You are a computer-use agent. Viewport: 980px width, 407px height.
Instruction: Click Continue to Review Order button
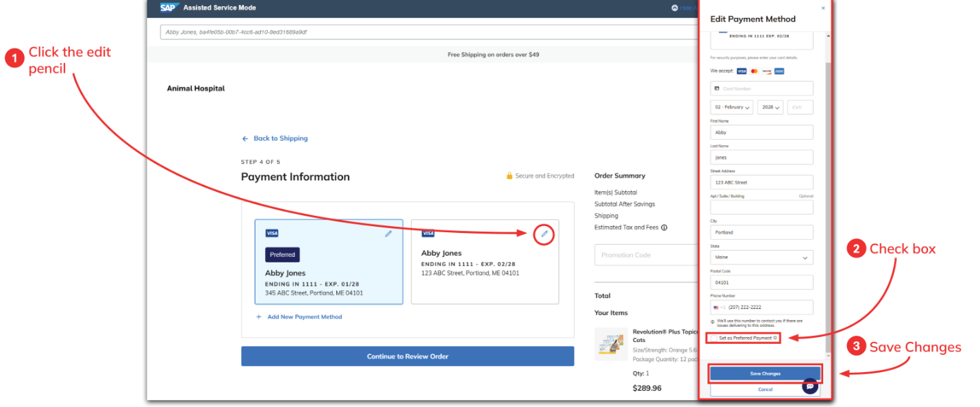click(407, 356)
